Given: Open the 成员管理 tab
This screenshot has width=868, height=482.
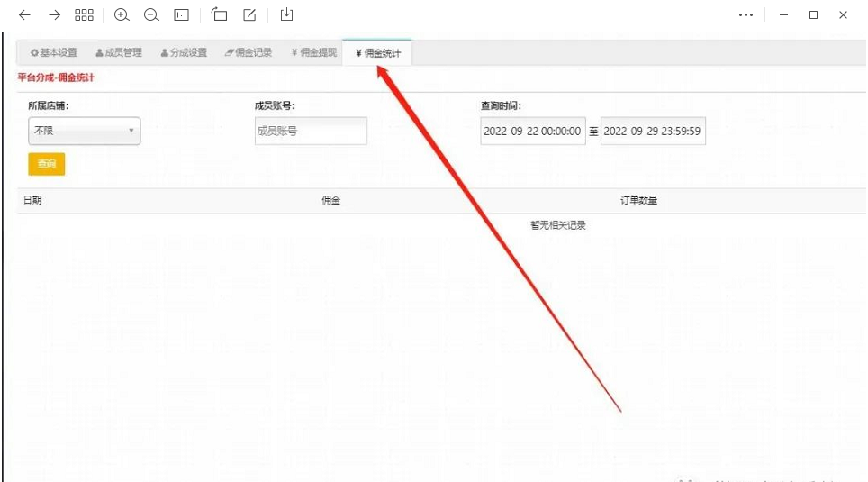Looking at the screenshot, I should [x=119, y=53].
